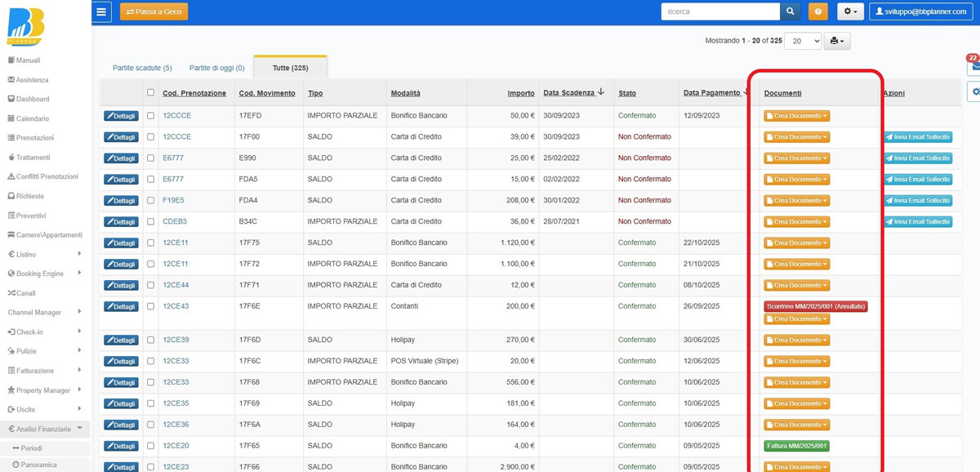This screenshot has height=472, width=980.
Task: Open Check-in in the sidebar
Action: pos(29,332)
